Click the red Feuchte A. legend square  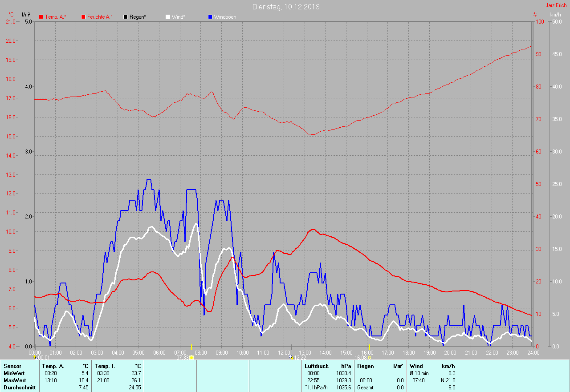click(83, 17)
